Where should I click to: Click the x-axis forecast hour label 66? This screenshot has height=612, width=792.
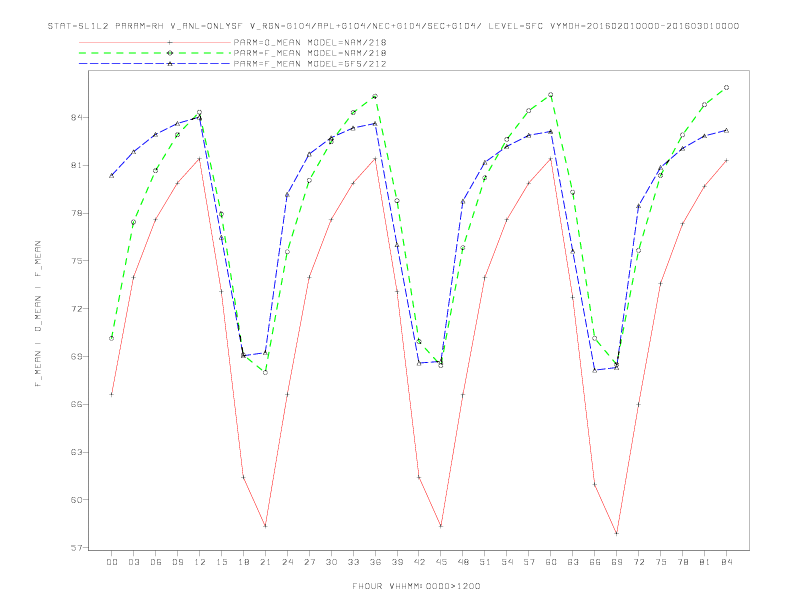pos(595,562)
